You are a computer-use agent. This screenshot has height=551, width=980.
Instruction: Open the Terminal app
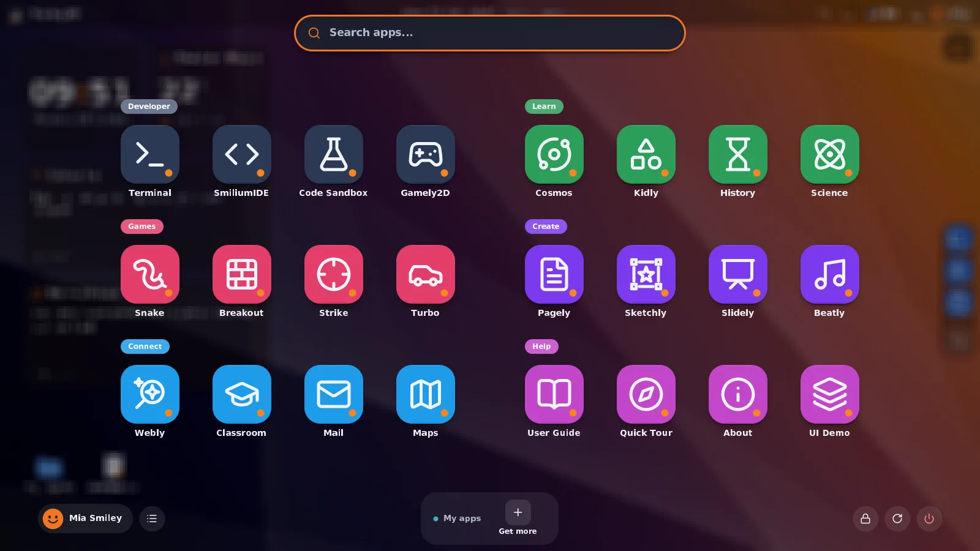(x=150, y=154)
